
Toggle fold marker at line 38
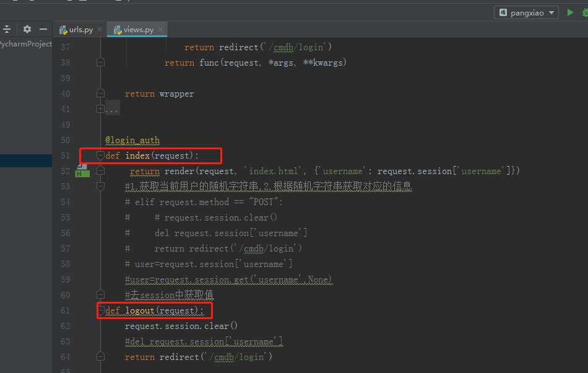pos(100,63)
